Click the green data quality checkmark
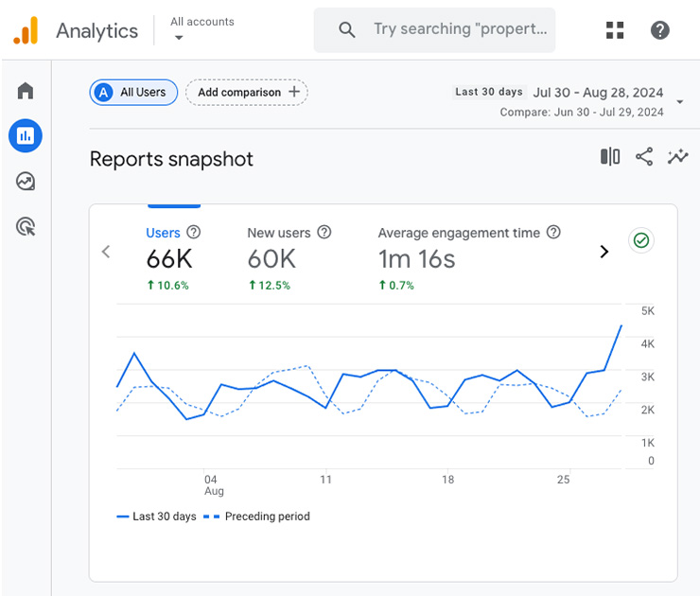This screenshot has height=596, width=700. pos(641,240)
